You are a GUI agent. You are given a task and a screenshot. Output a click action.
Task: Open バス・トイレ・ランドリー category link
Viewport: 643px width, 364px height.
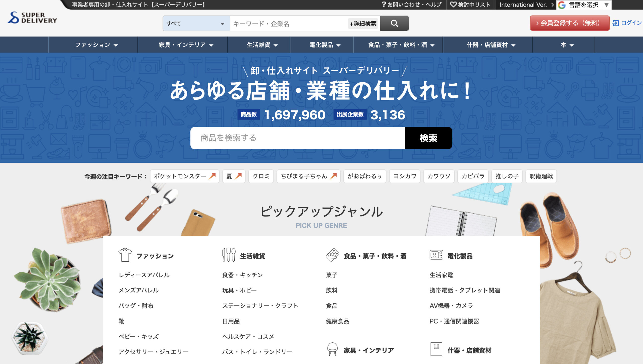[x=257, y=352]
